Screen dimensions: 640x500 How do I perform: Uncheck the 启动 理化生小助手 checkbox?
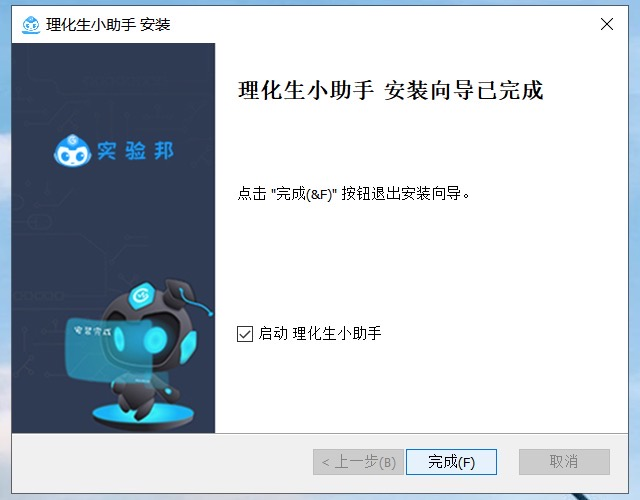[245, 334]
